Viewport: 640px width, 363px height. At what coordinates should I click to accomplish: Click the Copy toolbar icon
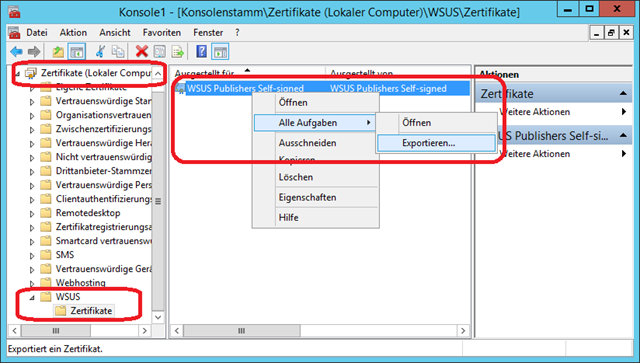pyautogui.click(x=118, y=52)
